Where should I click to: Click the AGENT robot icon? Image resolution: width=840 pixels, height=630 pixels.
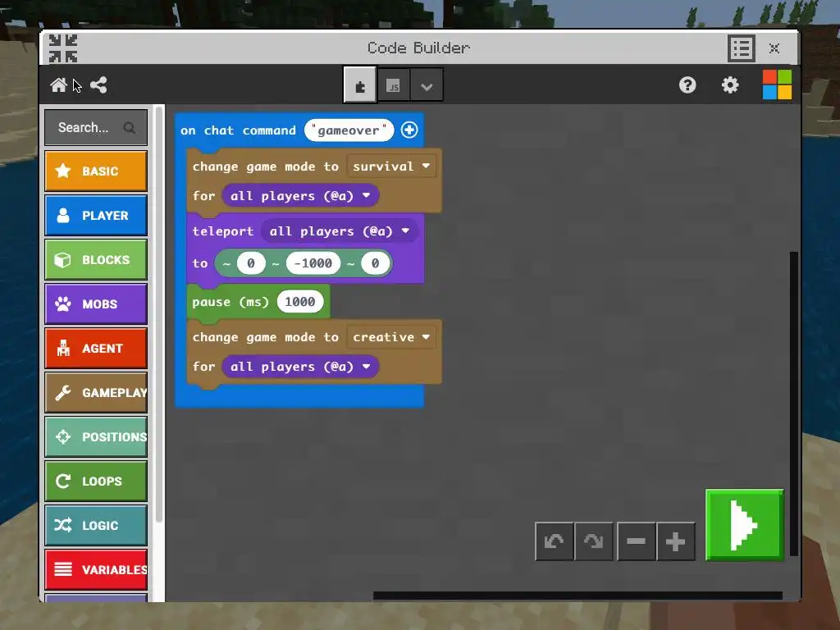coord(63,348)
